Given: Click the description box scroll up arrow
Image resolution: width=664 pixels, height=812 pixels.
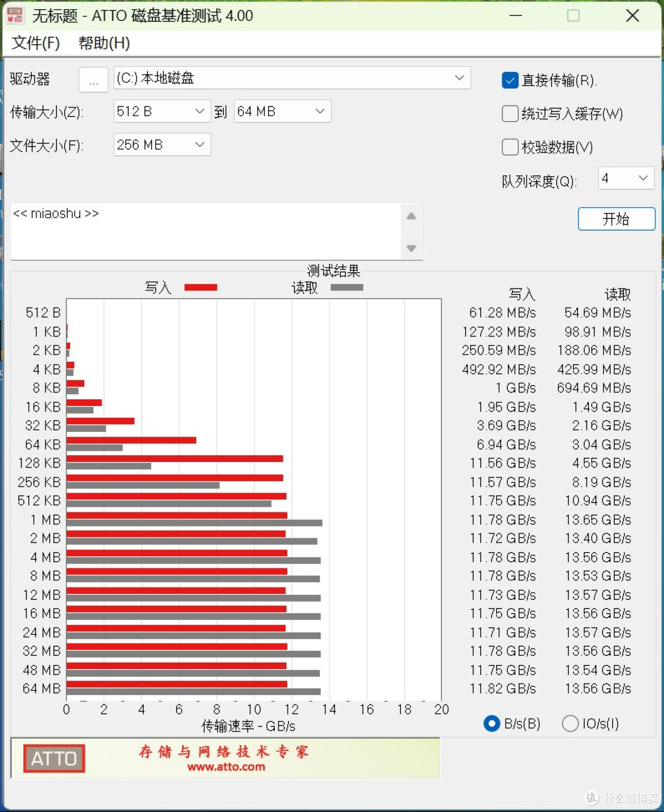Looking at the screenshot, I should tap(411, 216).
